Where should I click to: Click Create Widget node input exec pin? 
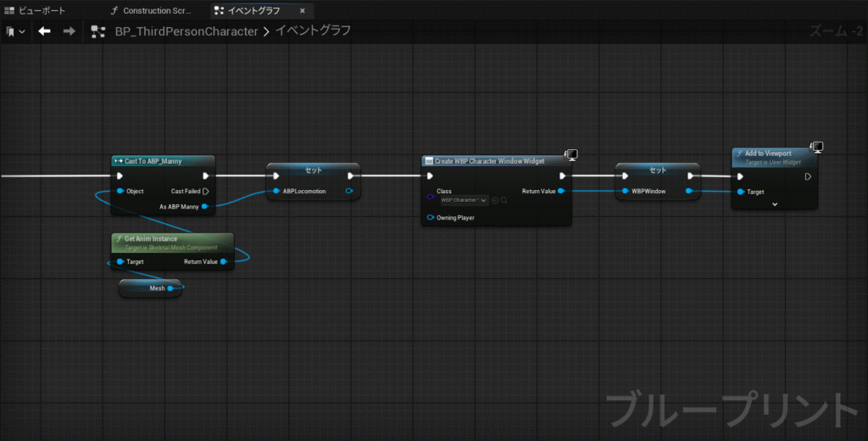click(x=430, y=176)
